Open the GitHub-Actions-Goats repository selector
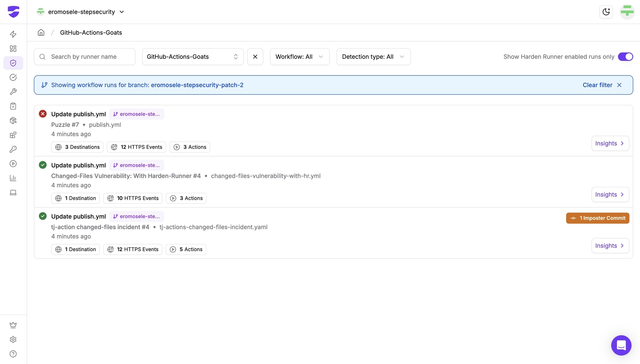This screenshot has height=364, width=640. (192, 57)
